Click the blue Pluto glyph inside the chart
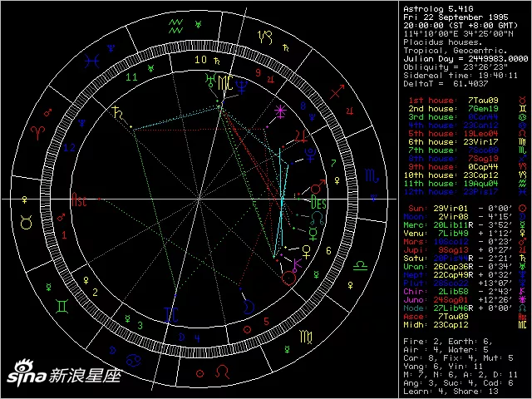The width and height of the screenshot is (532, 399). click(x=310, y=155)
